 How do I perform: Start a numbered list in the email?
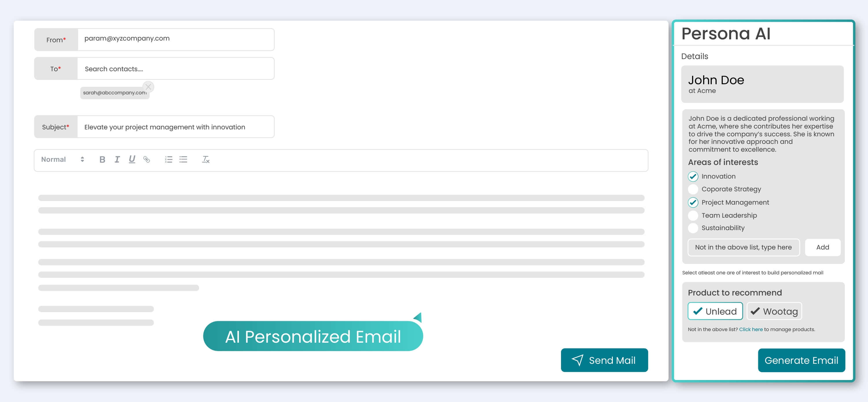tap(168, 159)
